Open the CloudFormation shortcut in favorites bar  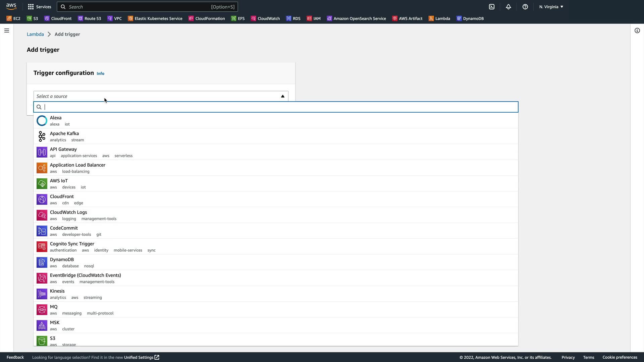click(x=207, y=18)
